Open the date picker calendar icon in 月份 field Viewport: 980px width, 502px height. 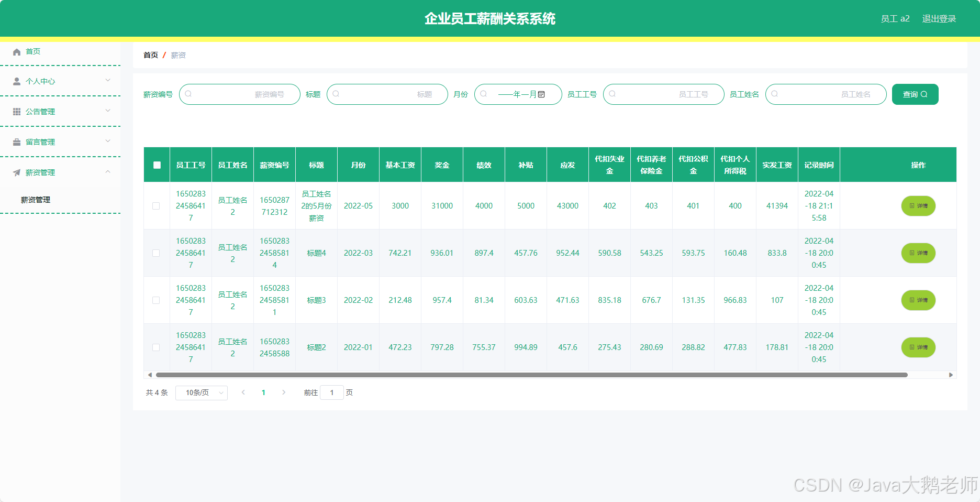coord(542,94)
